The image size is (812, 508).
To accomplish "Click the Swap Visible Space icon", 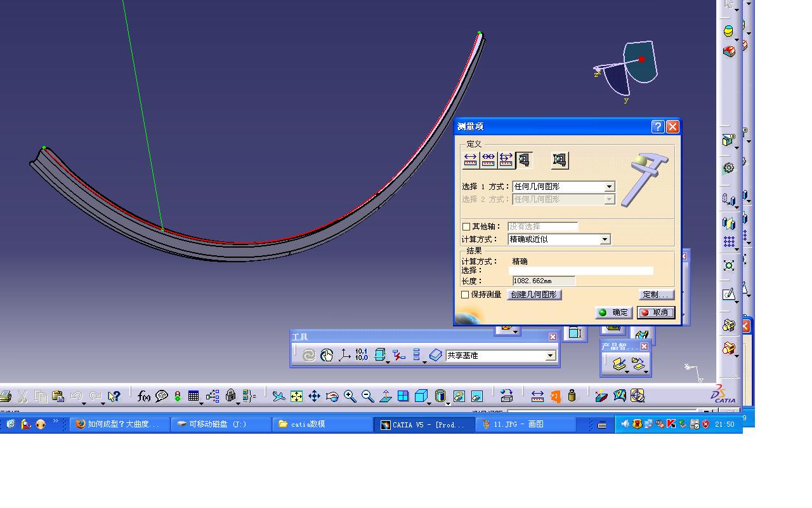I will [x=476, y=396].
